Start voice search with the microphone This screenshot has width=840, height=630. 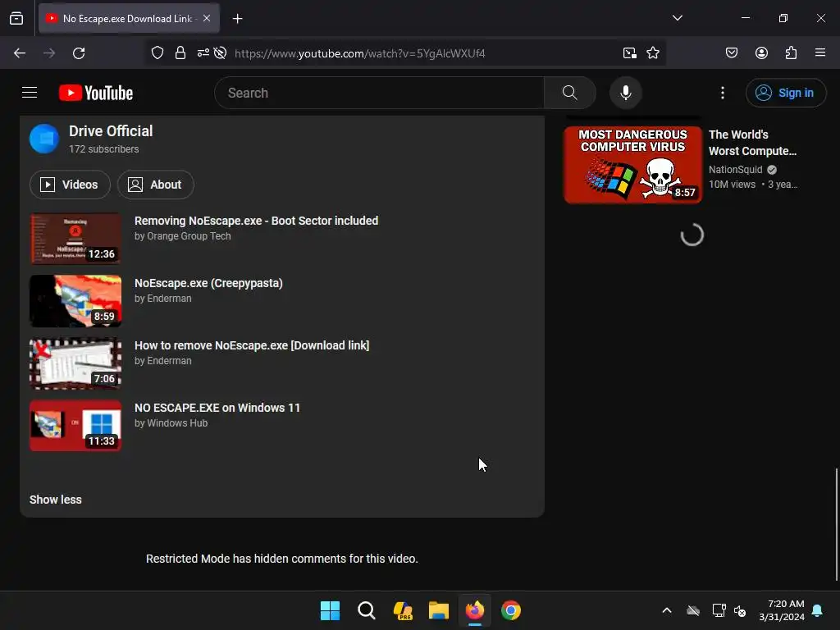click(x=625, y=93)
